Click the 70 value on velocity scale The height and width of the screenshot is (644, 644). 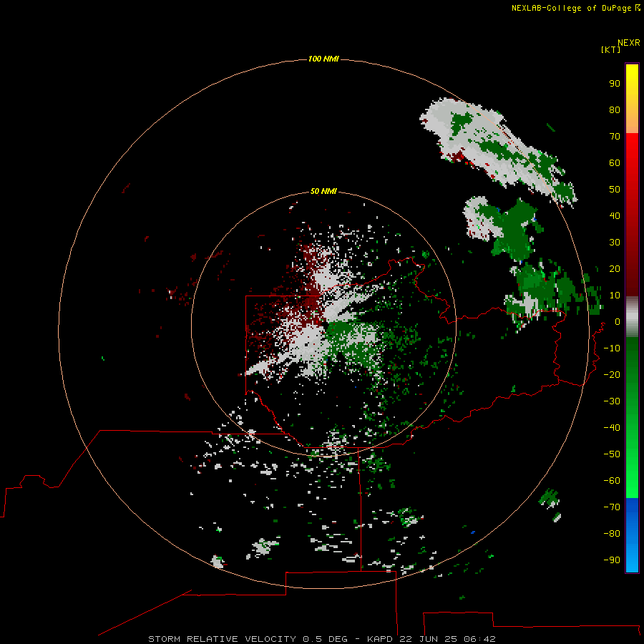pyautogui.click(x=615, y=137)
